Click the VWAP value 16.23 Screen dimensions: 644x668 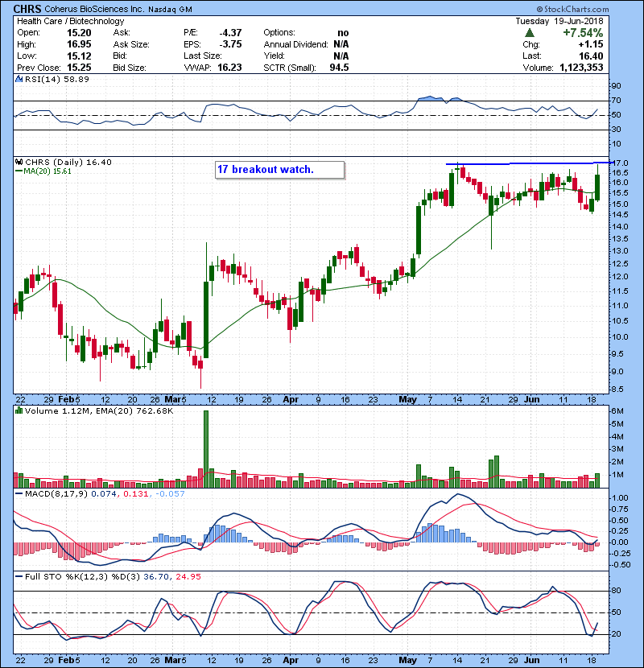(229, 68)
